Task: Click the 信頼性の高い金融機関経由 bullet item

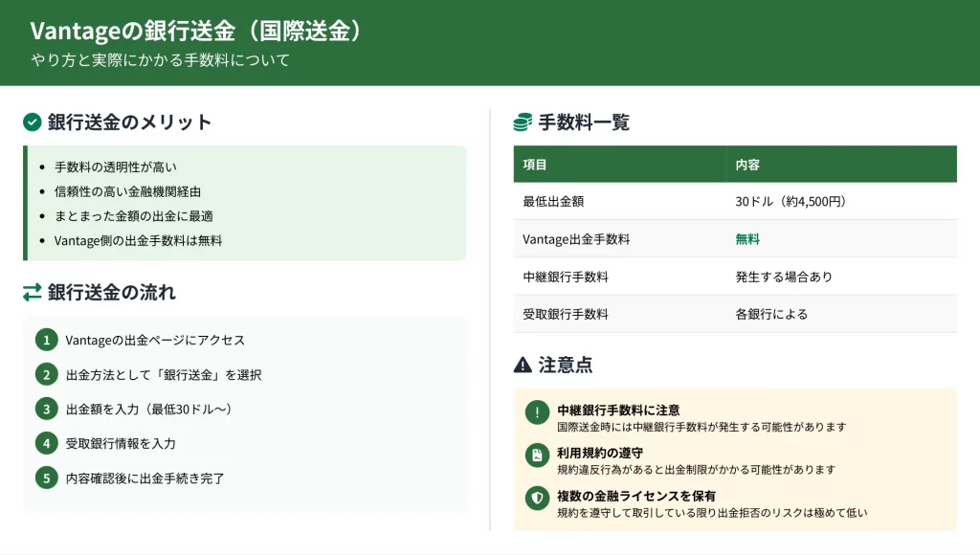Action: click(127, 191)
